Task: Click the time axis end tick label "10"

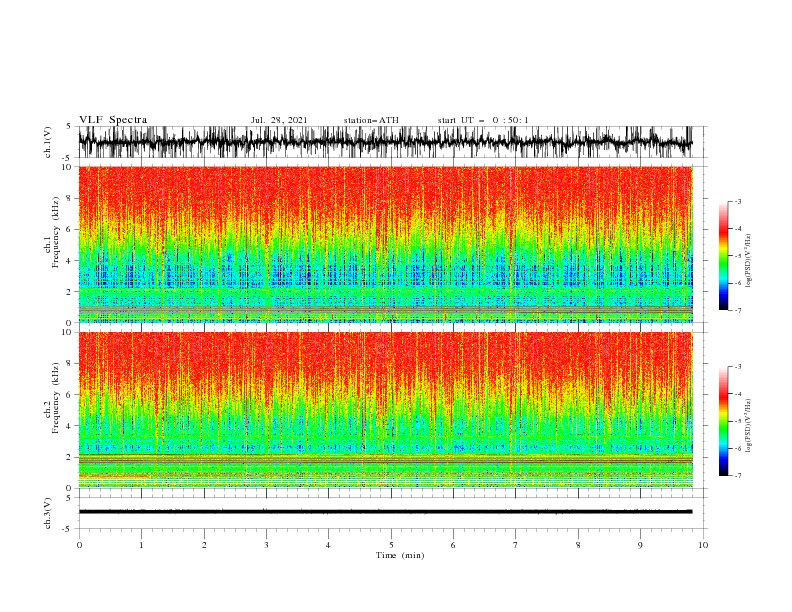Action: point(703,545)
